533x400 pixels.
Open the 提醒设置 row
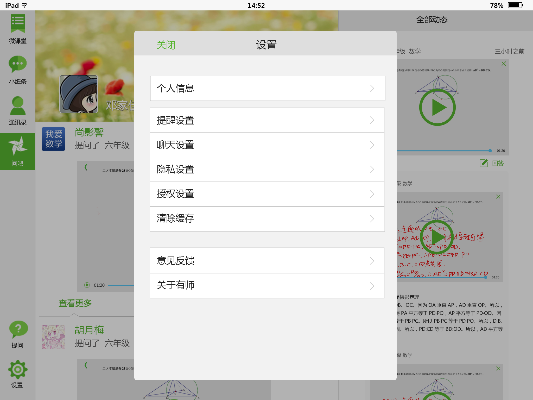267,120
